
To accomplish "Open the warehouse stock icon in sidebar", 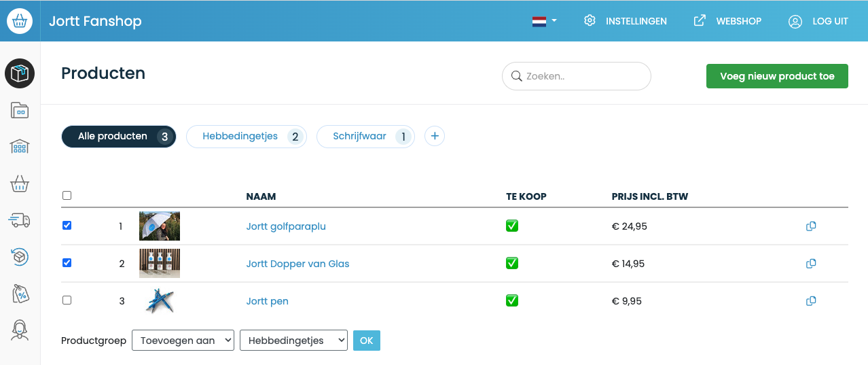I will [x=20, y=146].
